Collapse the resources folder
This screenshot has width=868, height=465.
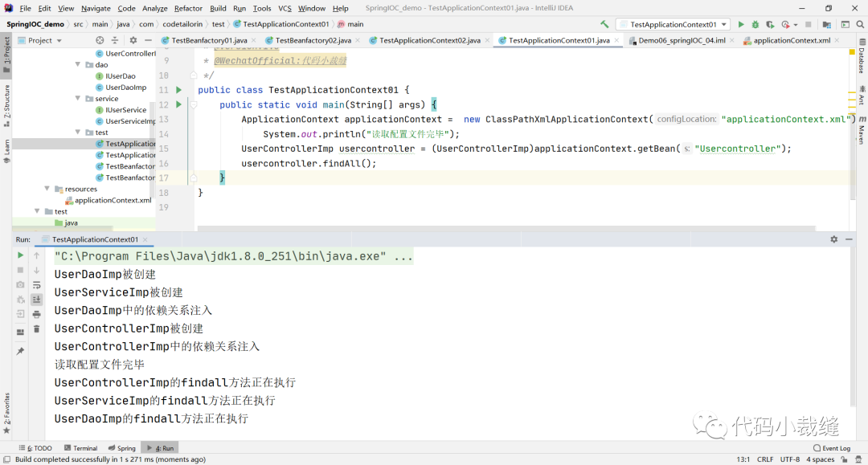pos(47,189)
